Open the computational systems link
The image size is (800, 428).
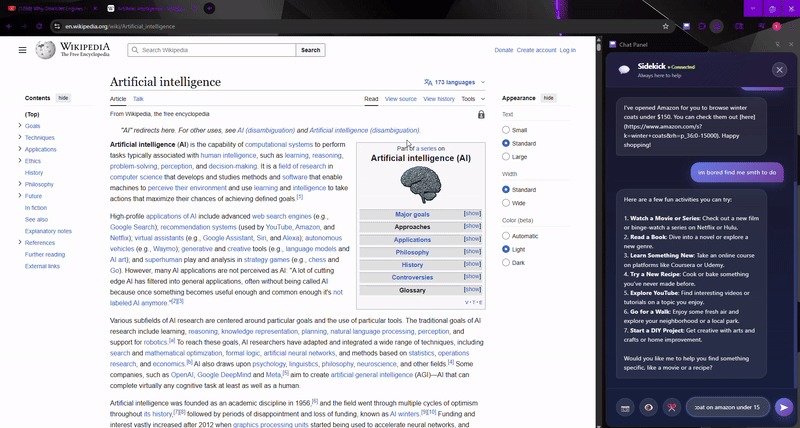point(279,144)
